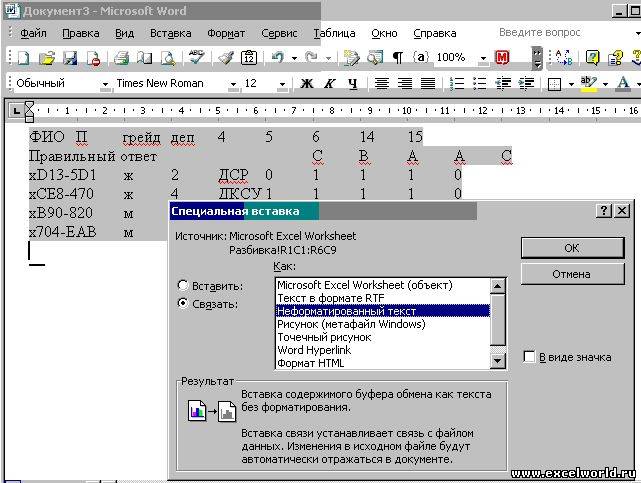641x483 pixels.
Task: Click the Отмена button
Action: click(x=572, y=274)
